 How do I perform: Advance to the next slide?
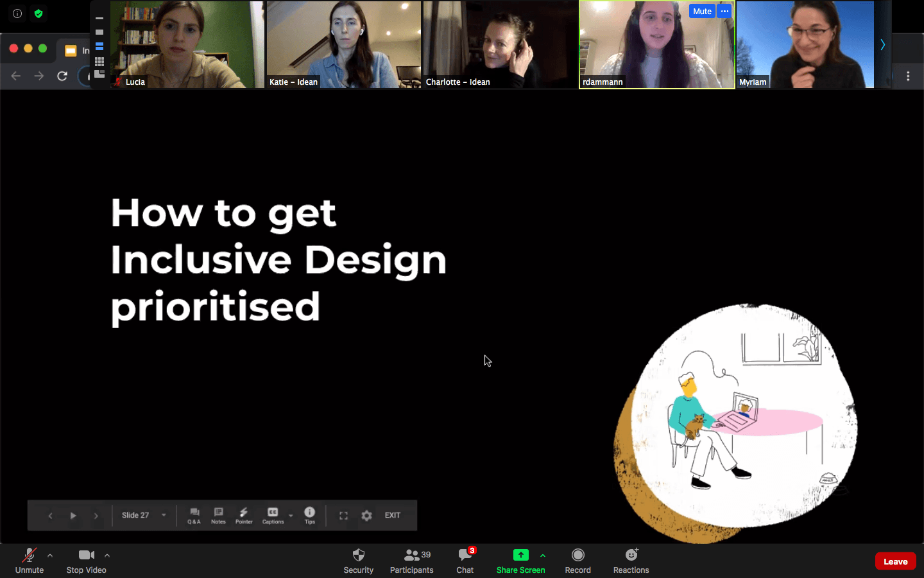pyautogui.click(x=96, y=516)
